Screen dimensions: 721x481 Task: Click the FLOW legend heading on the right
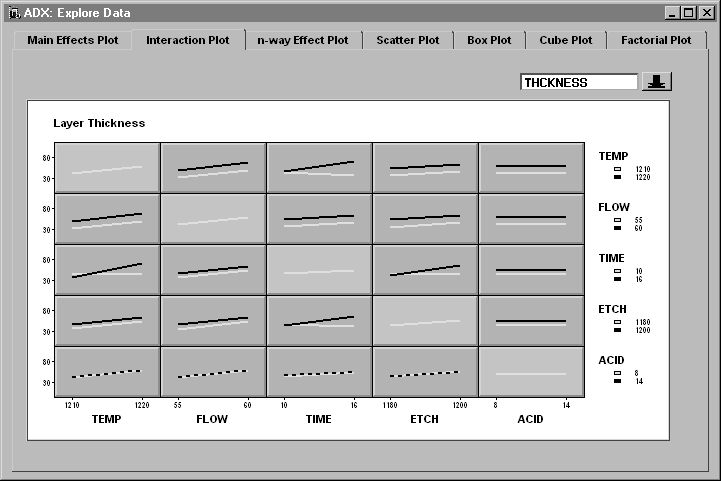pyautogui.click(x=614, y=207)
